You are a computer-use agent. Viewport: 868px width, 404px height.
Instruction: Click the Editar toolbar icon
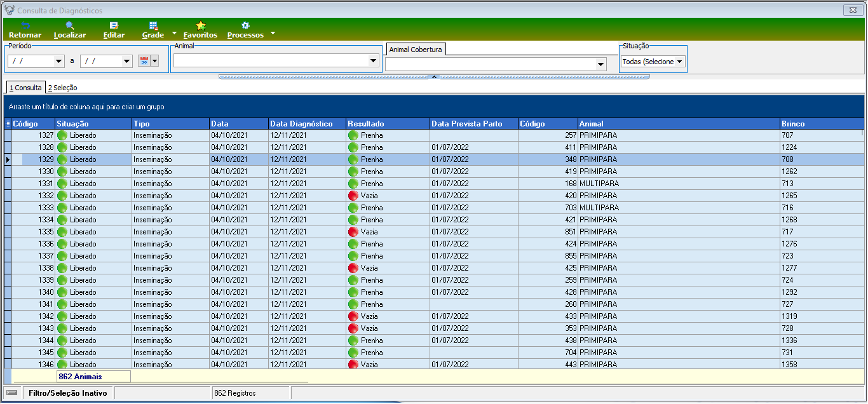114,30
